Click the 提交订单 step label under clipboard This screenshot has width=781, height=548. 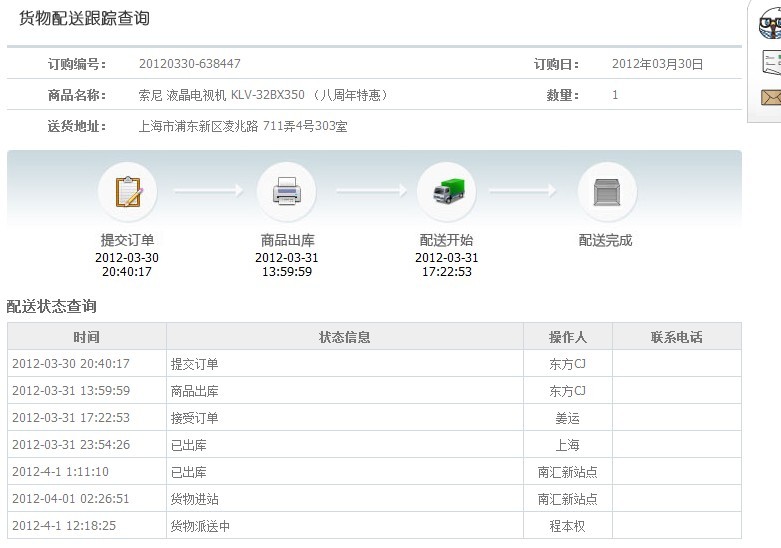tap(128, 240)
